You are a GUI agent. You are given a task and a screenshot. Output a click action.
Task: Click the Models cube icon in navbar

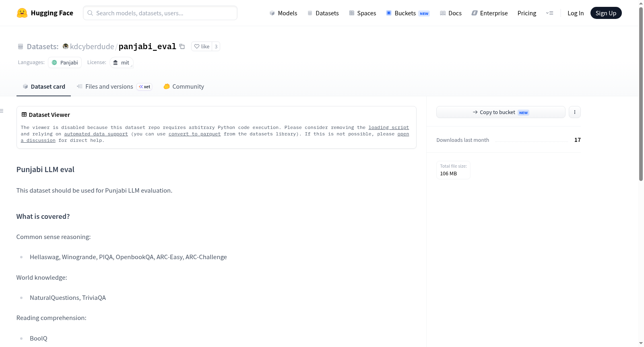coord(272,13)
